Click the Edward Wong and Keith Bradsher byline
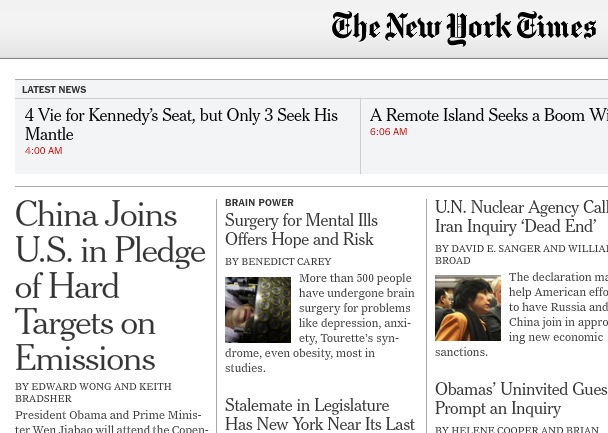The width and height of the screenshot is (608, 433). [x=93, y=392]
